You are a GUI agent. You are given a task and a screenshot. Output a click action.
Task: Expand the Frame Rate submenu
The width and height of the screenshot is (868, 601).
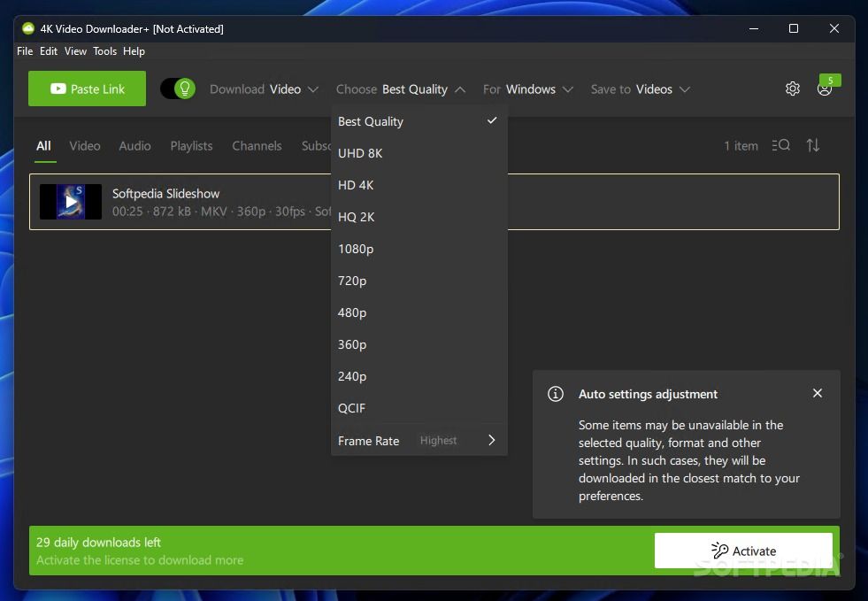(419, 441)
